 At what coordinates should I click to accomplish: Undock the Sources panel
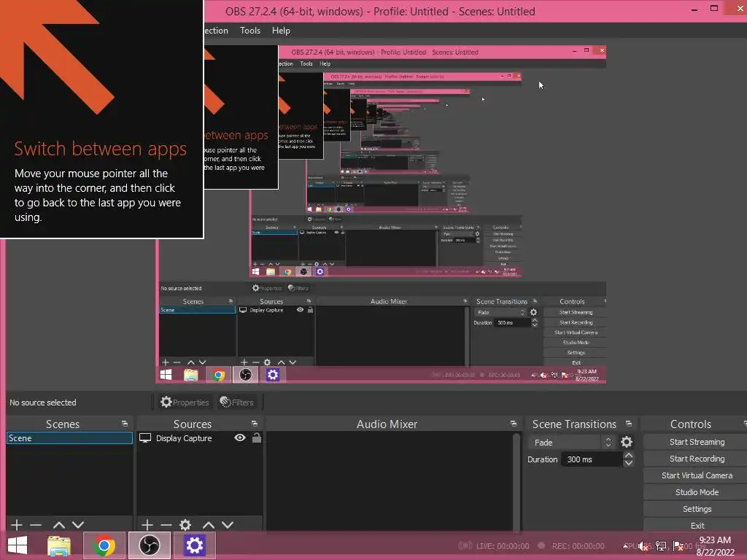pyautogui.click(x=255, y=424)
